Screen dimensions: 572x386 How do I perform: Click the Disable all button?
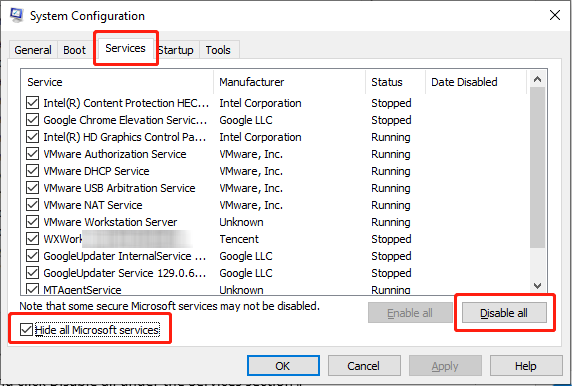[504, 313]
